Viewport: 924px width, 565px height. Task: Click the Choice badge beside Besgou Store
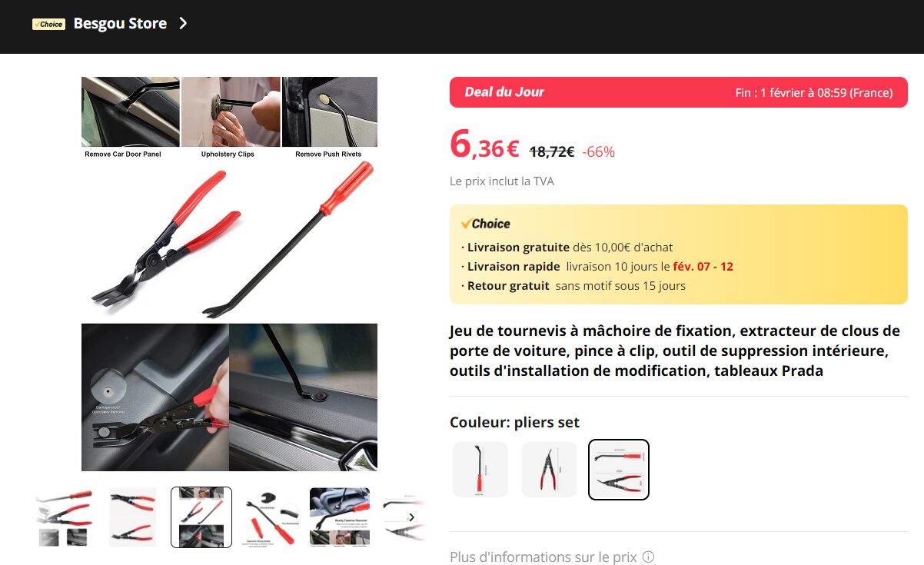coord(48,24)
